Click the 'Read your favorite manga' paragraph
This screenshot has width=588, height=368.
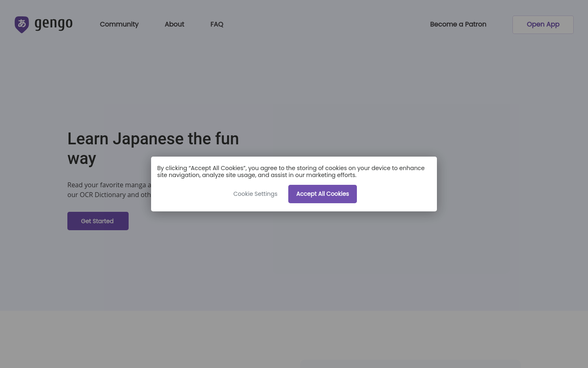pyautogui.click(x=109, y=190)
